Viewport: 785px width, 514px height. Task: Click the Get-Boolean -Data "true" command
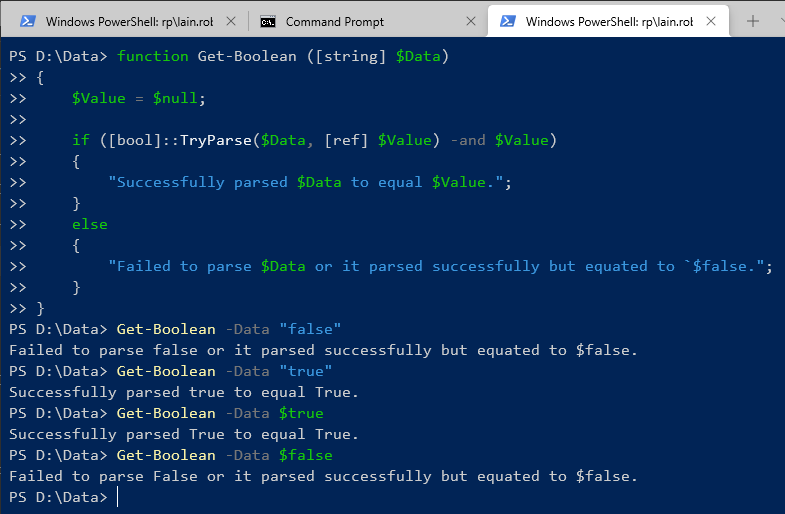click(x=224, y=371)
